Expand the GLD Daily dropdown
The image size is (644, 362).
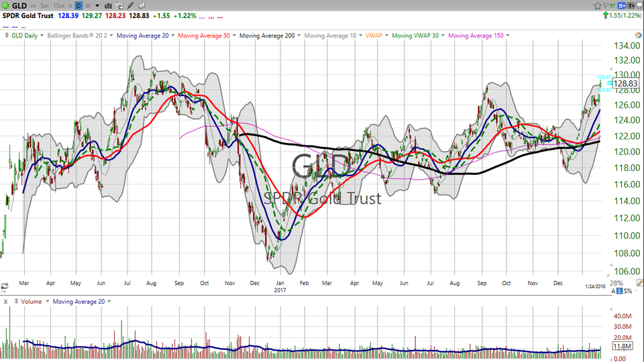(x=42, y=36)
